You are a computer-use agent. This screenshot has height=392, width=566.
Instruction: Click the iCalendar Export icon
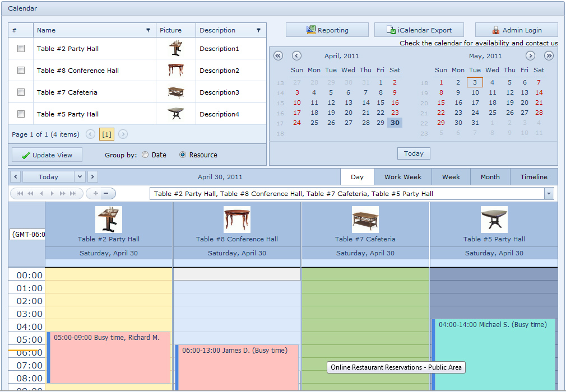tap(391, 30)
